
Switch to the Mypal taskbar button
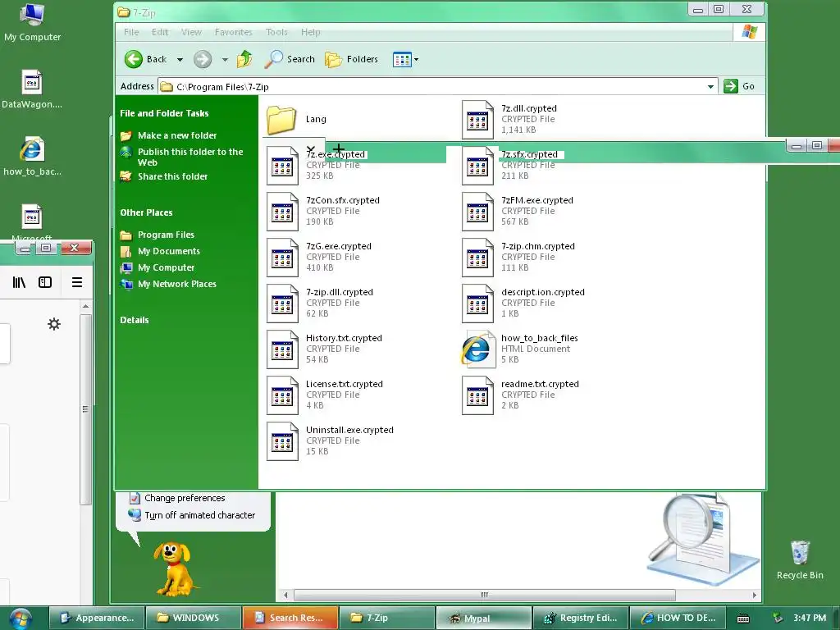point(483,618)
